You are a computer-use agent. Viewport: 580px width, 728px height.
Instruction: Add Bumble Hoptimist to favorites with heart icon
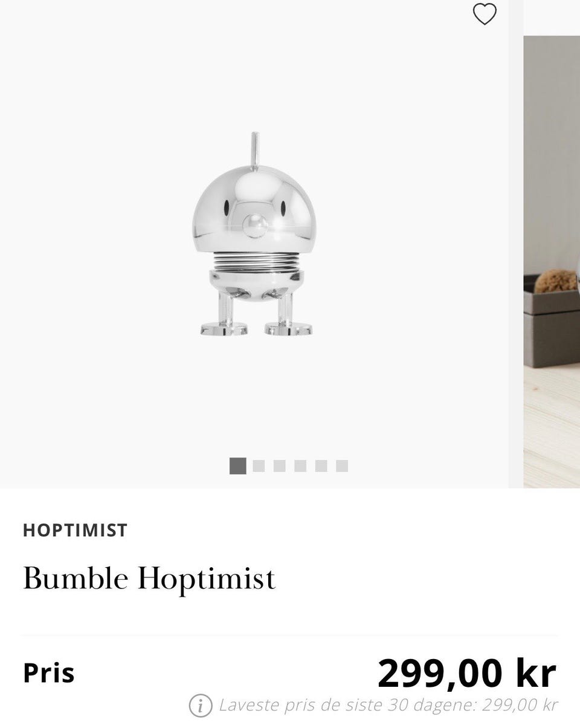coord(485,14)
